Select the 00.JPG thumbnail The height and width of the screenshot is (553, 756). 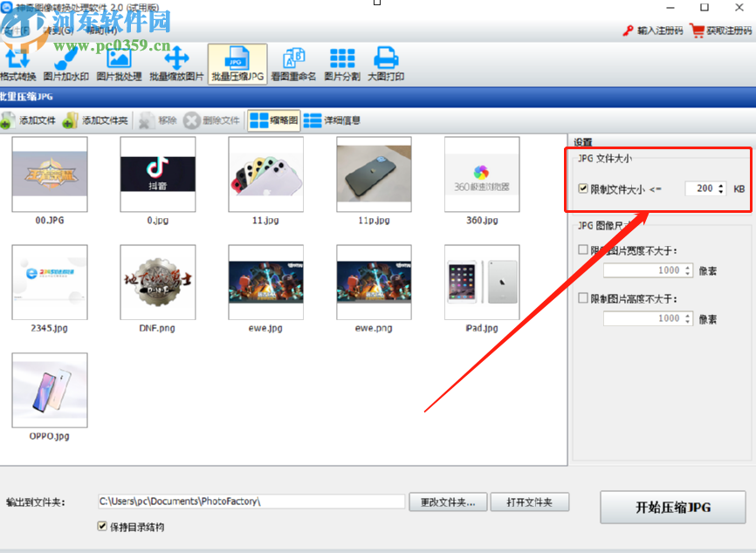click(x=50, y=174)
